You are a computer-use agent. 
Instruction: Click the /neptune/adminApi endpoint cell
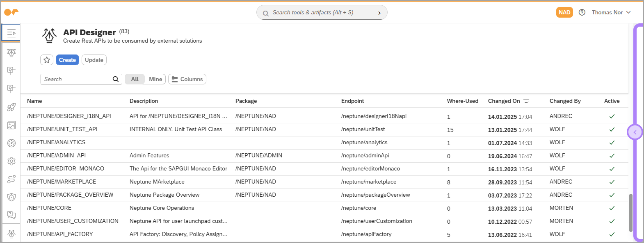(x=365, y=155)
